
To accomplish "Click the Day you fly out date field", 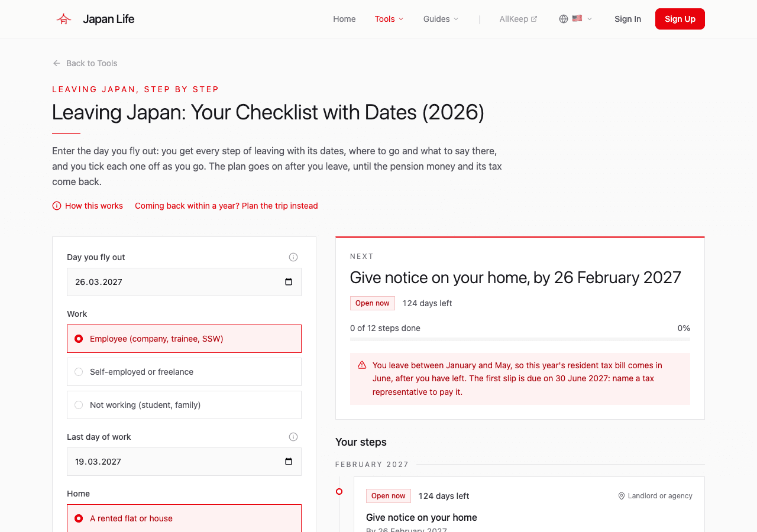I will pos(184,282).
